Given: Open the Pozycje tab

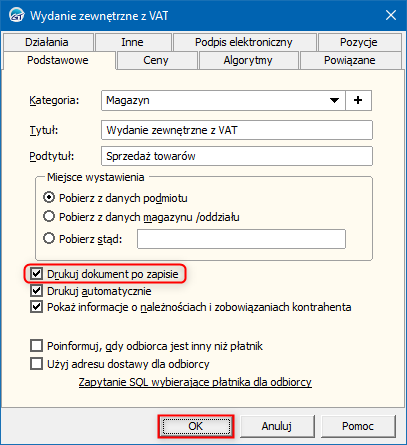Looking at the screenshot, I should [x=359, y=42].
